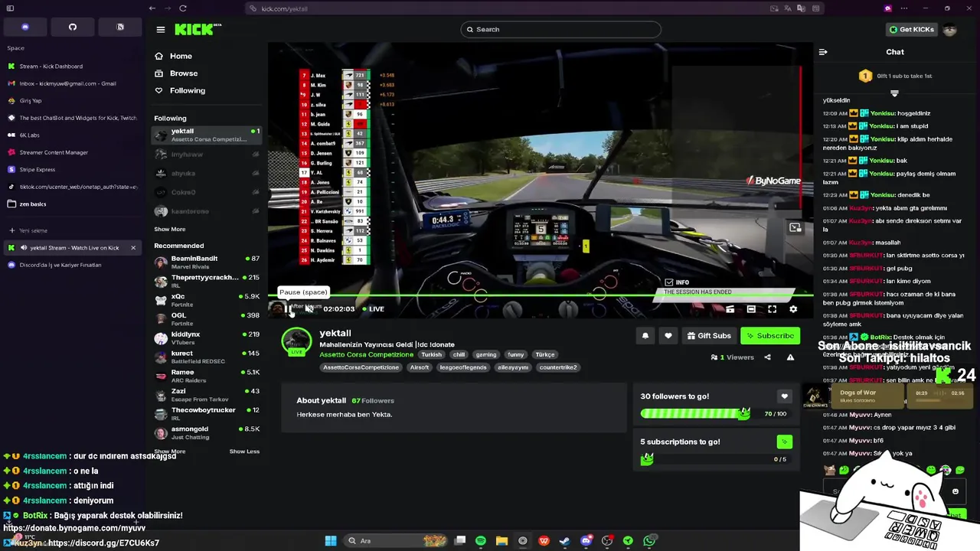Switch to theater mode
This screenshot has height=551, width=980.
point(751,309)
